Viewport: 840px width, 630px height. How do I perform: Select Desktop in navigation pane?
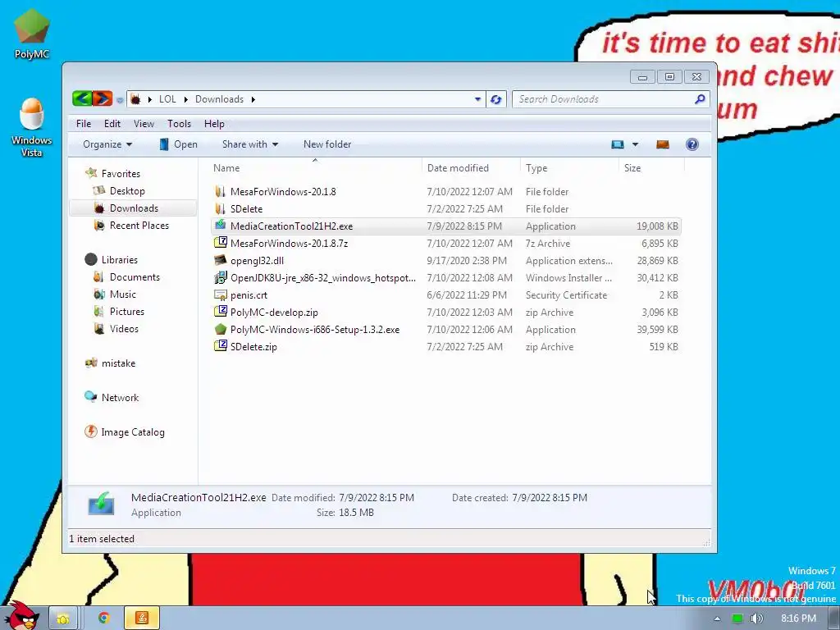119,190
